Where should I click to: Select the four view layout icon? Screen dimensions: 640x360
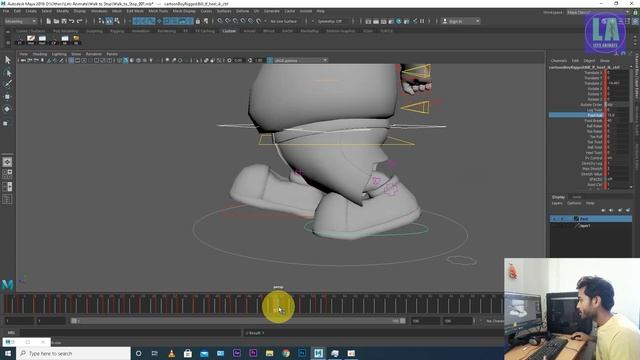tap(7, 174)
